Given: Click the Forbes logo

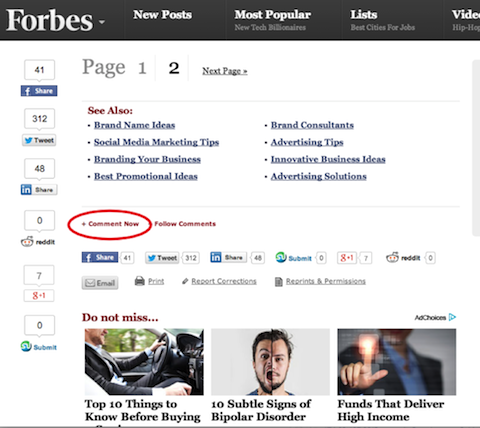Looking at the screenshot, I should pyautogui.click(x=49, y=20).
